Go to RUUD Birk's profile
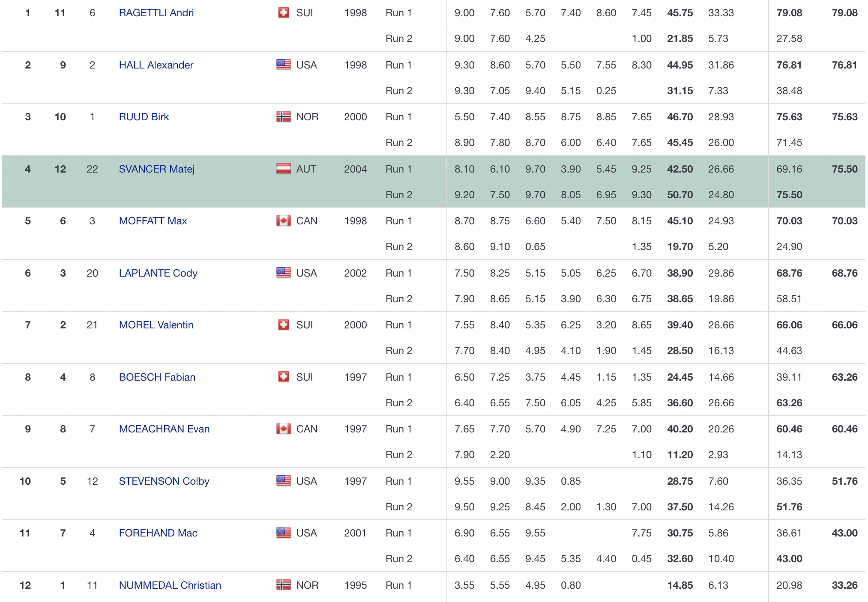 tap(144, 117)
